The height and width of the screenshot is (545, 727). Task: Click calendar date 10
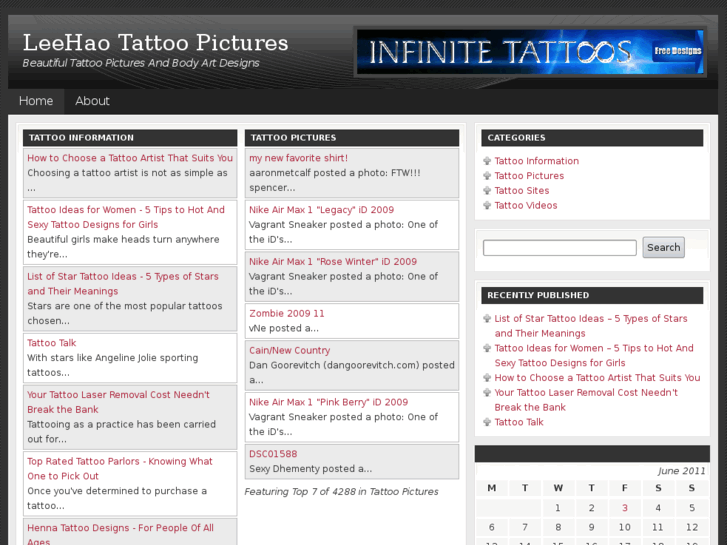625,527
